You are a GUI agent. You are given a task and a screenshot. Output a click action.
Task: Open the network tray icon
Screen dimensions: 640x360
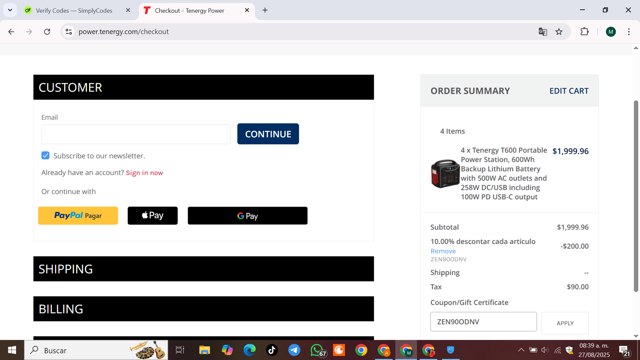557,350
